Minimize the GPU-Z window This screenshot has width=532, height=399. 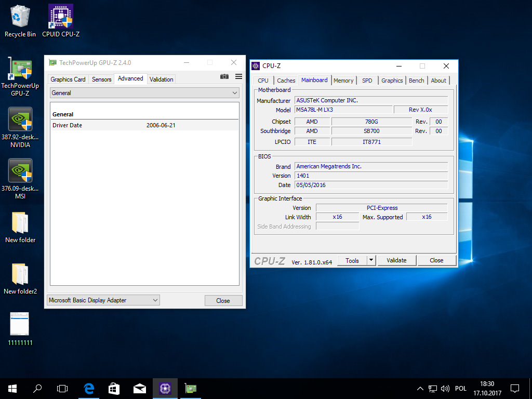click(187, 62)
